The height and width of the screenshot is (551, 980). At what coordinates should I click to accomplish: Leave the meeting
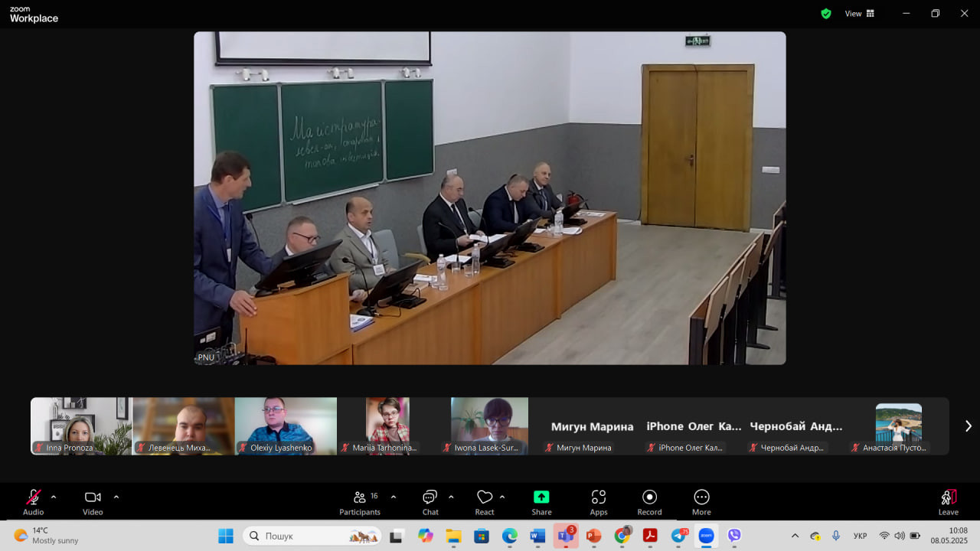click(948, 502)
